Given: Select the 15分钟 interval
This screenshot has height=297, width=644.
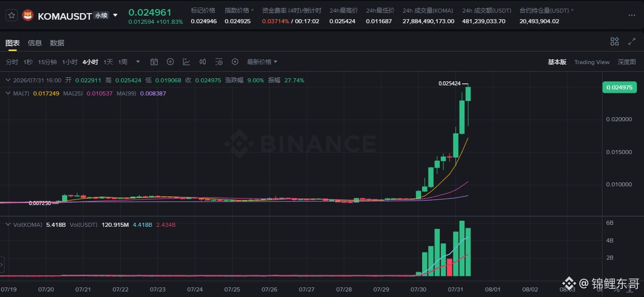Looking at the screenshot, I should click(48, 62).
